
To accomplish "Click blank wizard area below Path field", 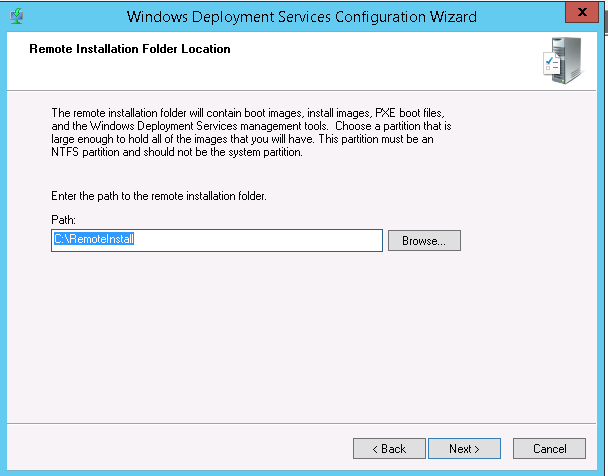I will point(300,340).
